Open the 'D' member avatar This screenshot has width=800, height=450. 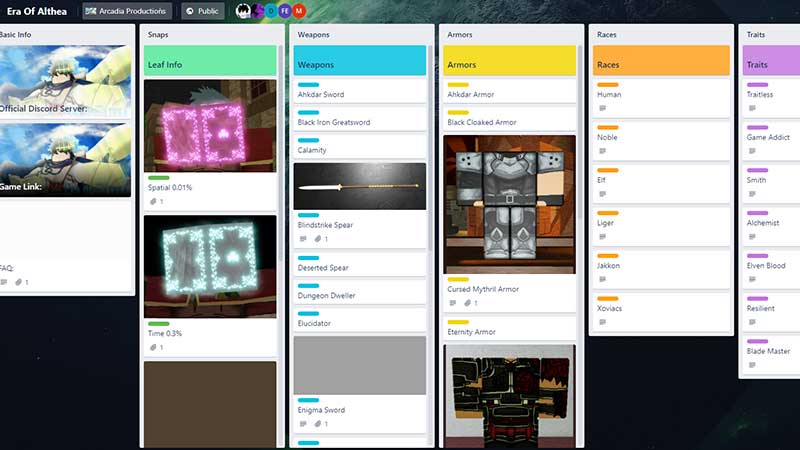tap(271, 11)
